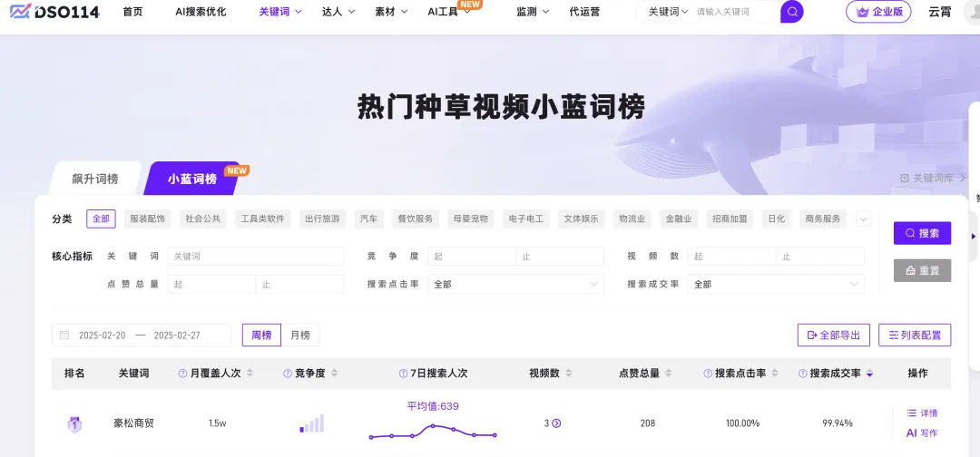Open the 达人 menu in the navigation bar
980x457 pixels.
[x=338, y=12]
